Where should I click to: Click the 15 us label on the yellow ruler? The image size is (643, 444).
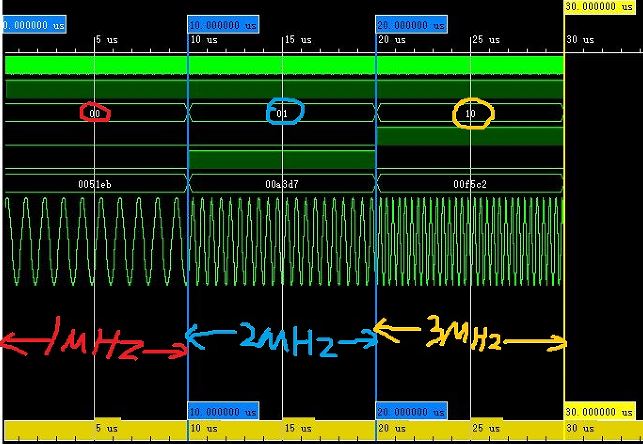tap(298, 428)
